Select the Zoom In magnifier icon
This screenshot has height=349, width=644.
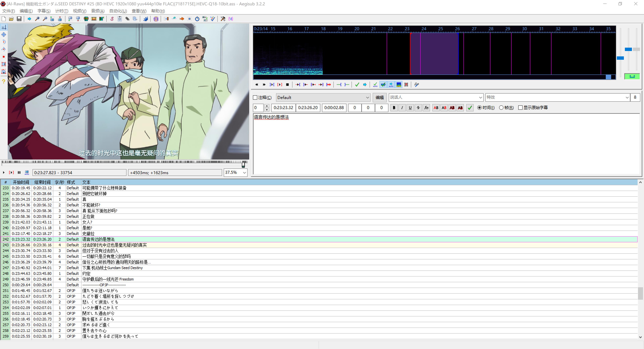pos(37,19)
